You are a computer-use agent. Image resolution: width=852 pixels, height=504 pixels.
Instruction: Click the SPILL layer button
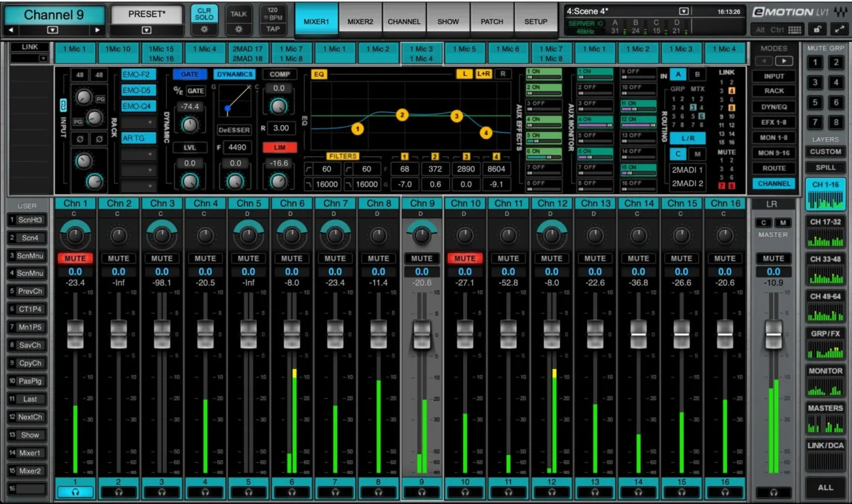(826, 168)
